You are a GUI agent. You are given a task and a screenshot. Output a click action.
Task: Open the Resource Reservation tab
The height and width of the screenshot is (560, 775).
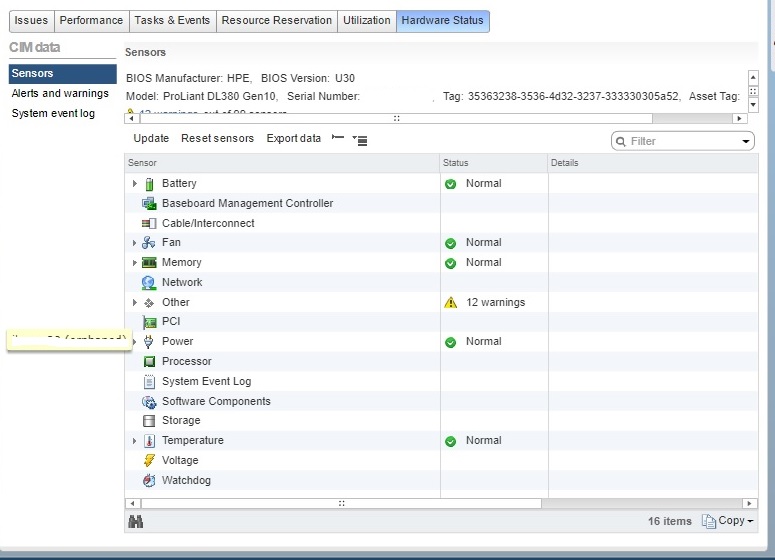pyautogui.click(x=276, y=21)
